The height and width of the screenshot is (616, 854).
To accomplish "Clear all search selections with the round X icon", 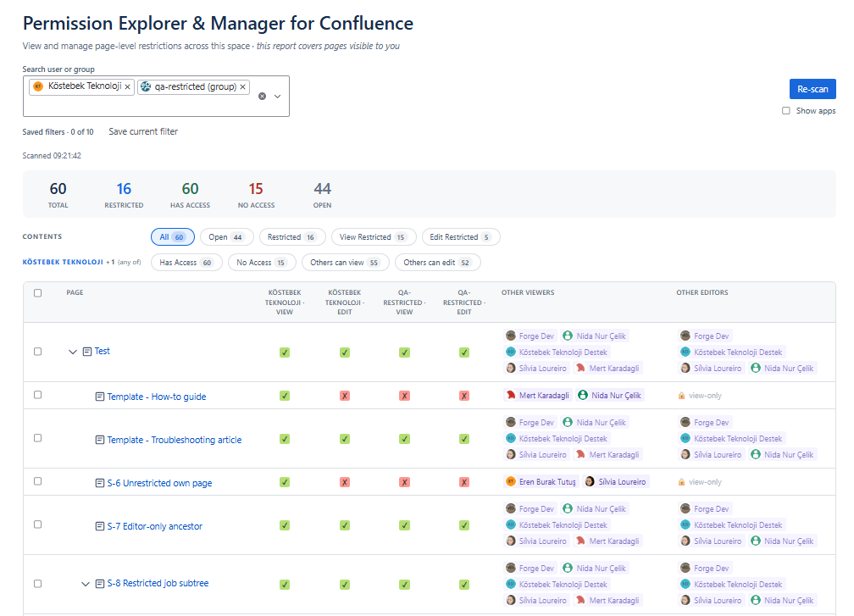I will (x=262, y=96).
